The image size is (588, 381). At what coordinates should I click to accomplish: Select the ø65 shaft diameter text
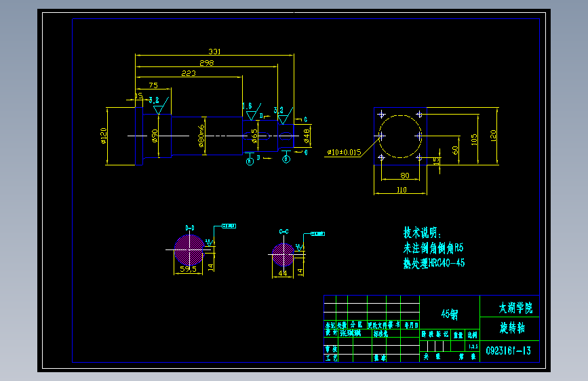(x=254, y=136)
